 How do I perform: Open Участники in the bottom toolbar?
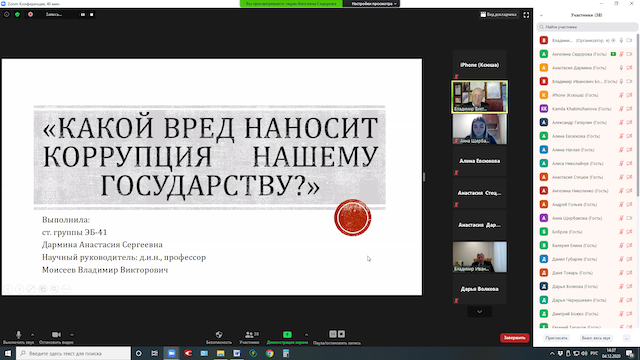click(x=249, y=337)
